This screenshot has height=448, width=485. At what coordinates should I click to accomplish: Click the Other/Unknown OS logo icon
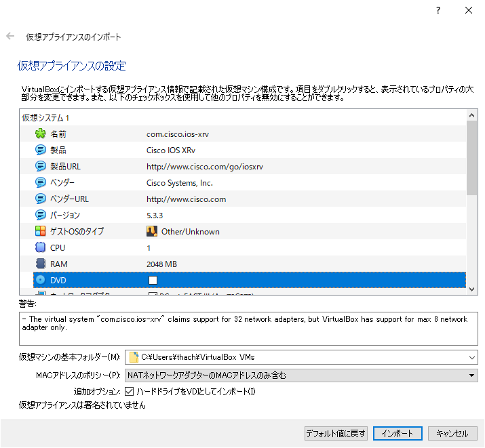[x=151, y=231]
